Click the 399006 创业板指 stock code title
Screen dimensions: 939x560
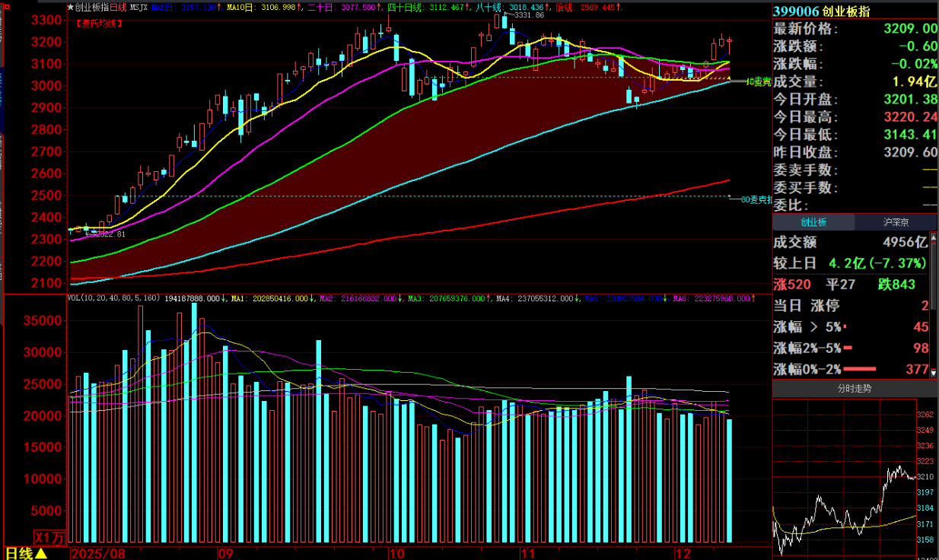coord(822,11)
